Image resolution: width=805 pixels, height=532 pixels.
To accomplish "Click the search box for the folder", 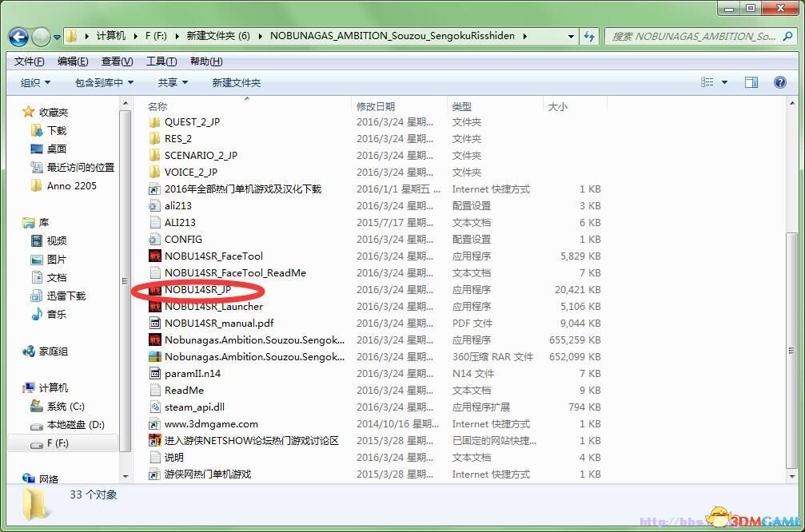I will click(701, 36).
